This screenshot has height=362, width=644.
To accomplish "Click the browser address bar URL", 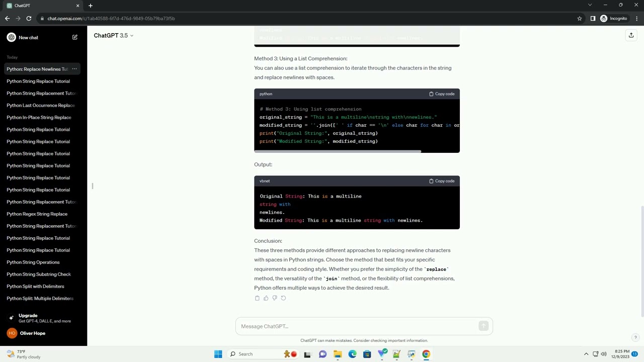I will (111, 19).
